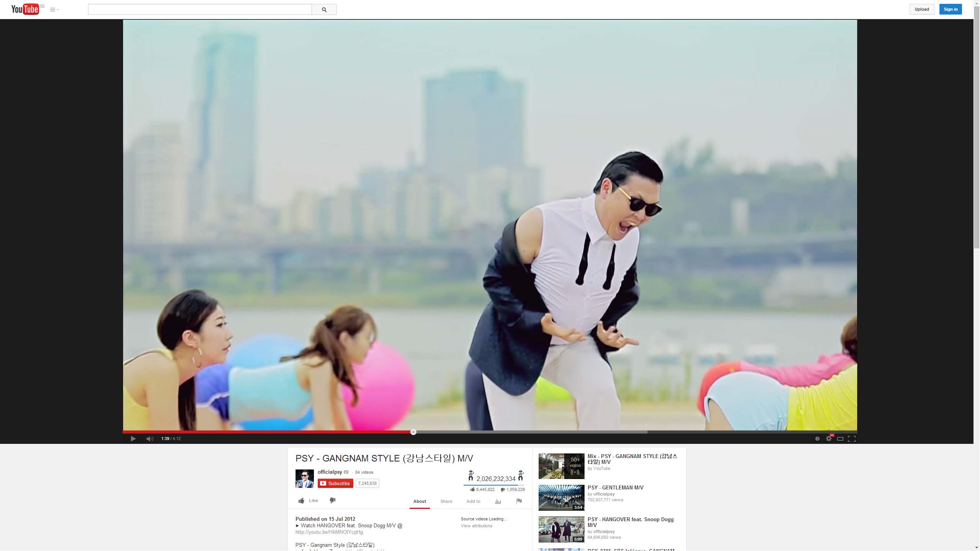Image resolution: width=980 pixels, height=551 pixels.
Task: Click by YouTube under Mix title
Action: click(x=599, y=468)
